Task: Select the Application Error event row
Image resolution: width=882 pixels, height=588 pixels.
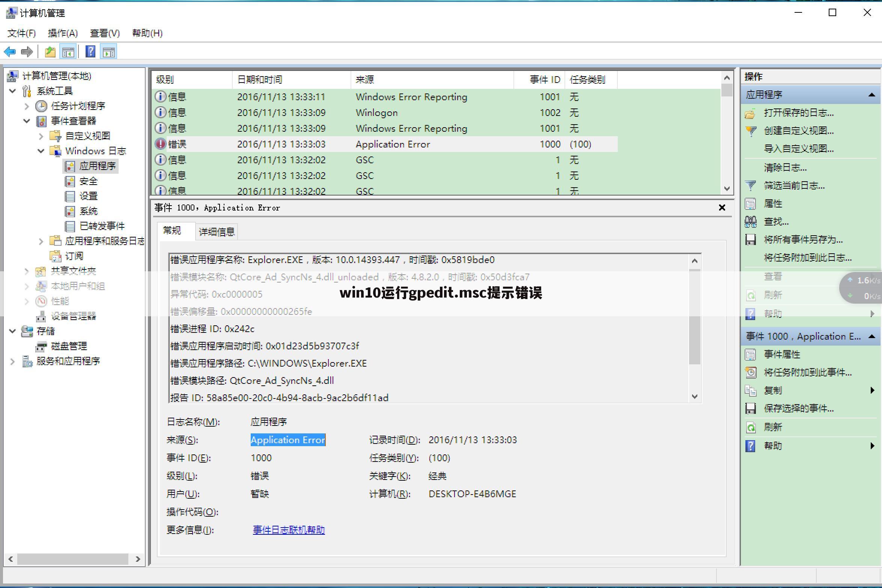Action: 385,144
